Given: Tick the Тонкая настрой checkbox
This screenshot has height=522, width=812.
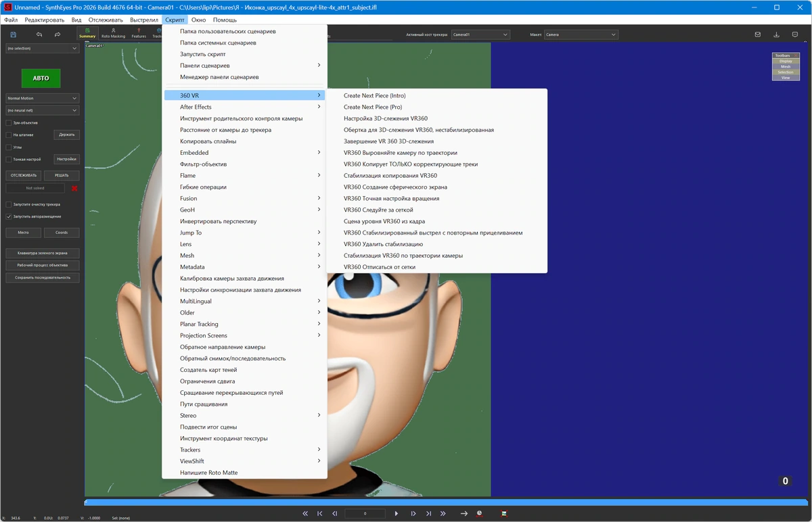Looking at the screenshot, I should [x=8, y=160].
